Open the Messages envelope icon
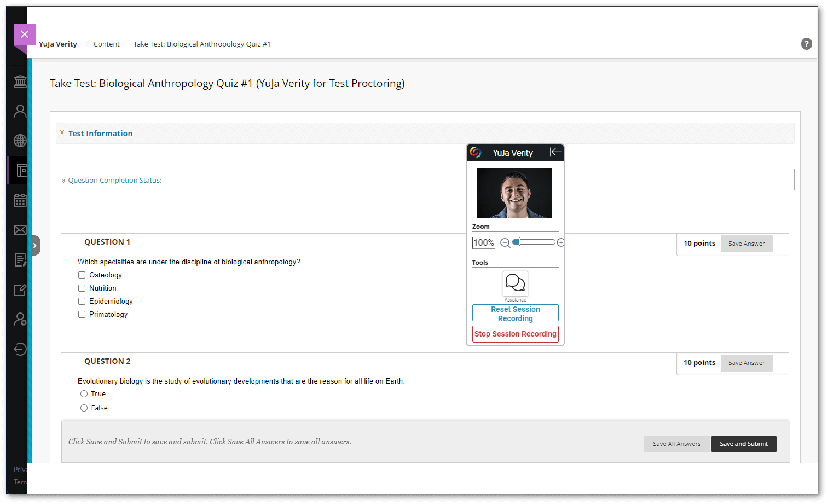The width and height of the screenshot is (828, 504). point(20,230)
